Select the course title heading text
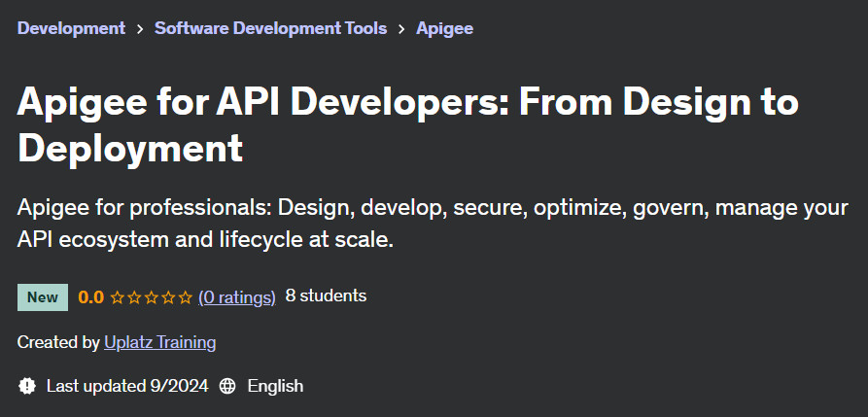This screenshot has width=868, height=417. point(408,125)
